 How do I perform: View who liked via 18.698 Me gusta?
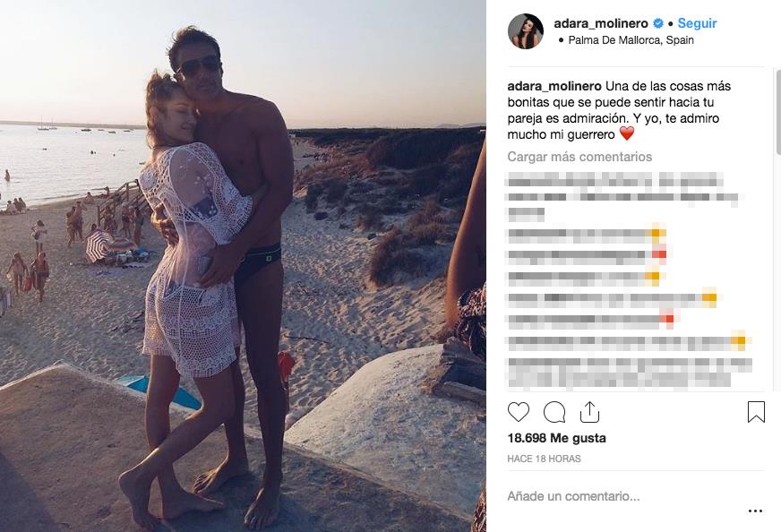pos(556,438)
